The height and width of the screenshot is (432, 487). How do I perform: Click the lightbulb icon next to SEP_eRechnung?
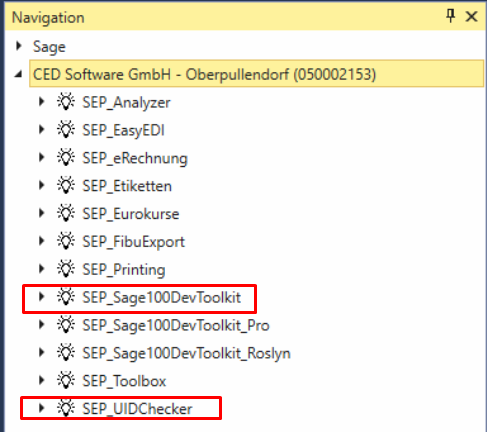pos(66,157)
